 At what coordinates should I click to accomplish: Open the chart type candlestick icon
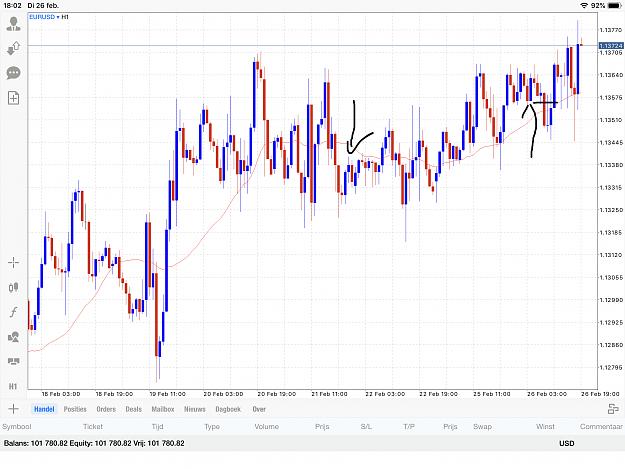click(x=14, y=287)
